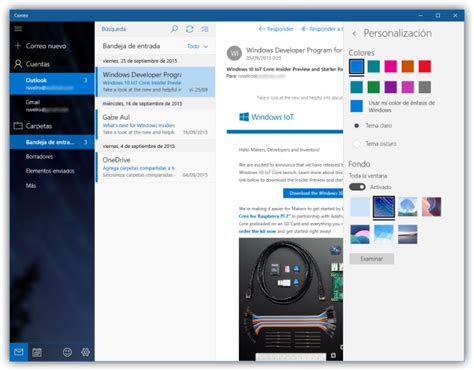474x371 pixels.
Task: Open settings gear icon
Action: tap(85, 352)
